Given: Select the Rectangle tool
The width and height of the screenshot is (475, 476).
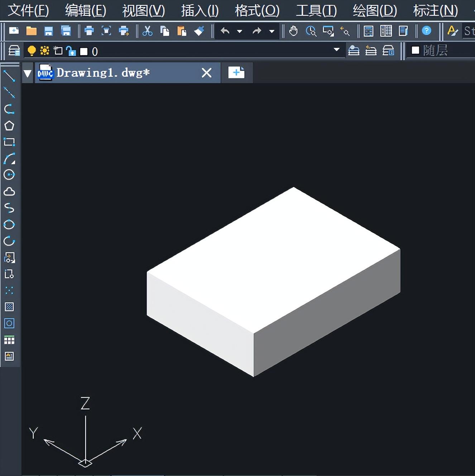Looking at the screenshot, I should pos(9,142).
